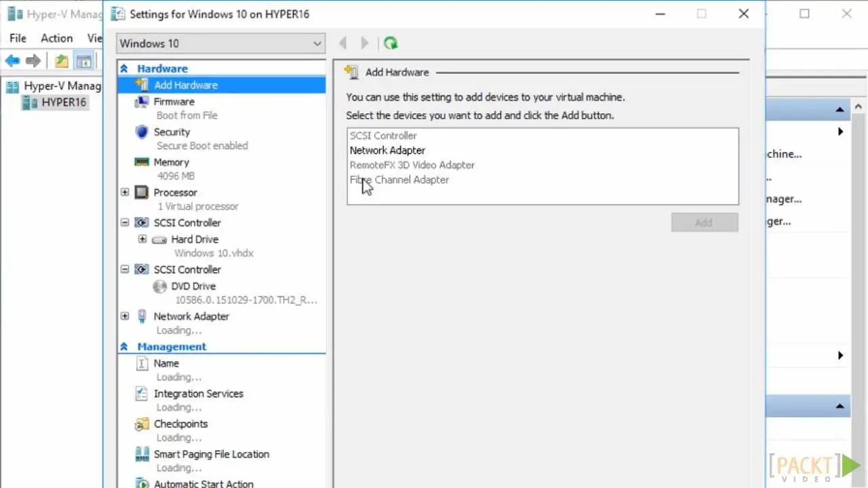Click the Hard Drive icon
Image resolution: width=868 pixels, height=488 pixels.
point(159,239)
